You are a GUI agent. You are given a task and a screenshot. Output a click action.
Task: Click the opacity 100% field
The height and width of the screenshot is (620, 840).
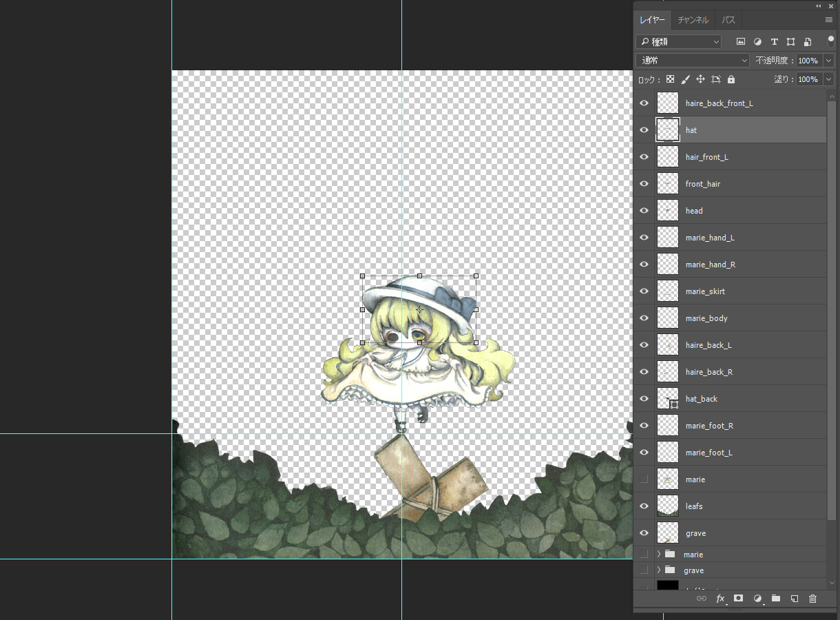[810, 61]
